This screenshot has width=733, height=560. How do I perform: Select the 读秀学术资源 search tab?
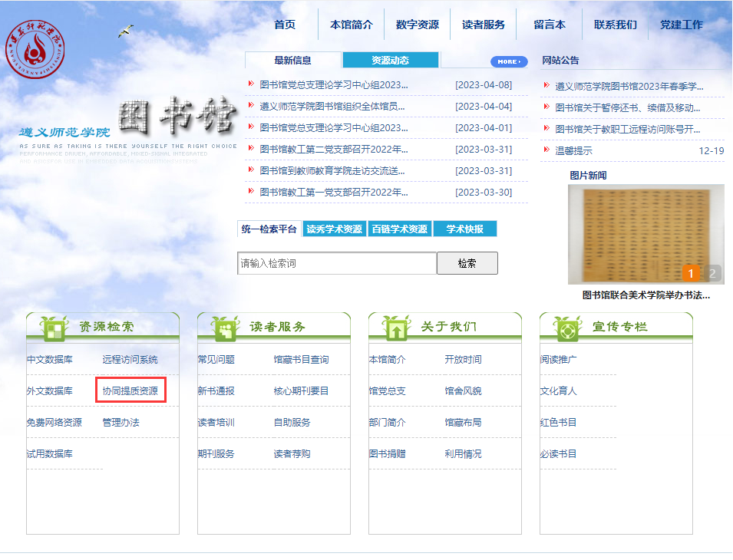point(334,229)
